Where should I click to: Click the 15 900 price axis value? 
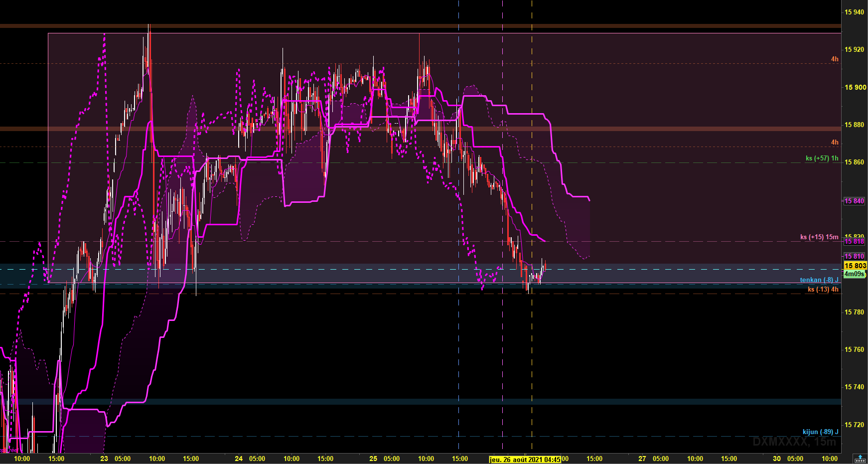[x=855, y=87]
